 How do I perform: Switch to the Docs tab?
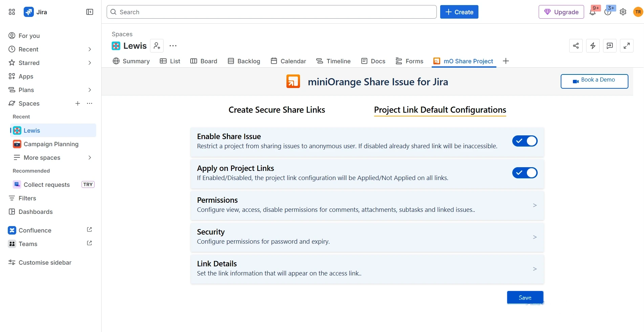373,61
